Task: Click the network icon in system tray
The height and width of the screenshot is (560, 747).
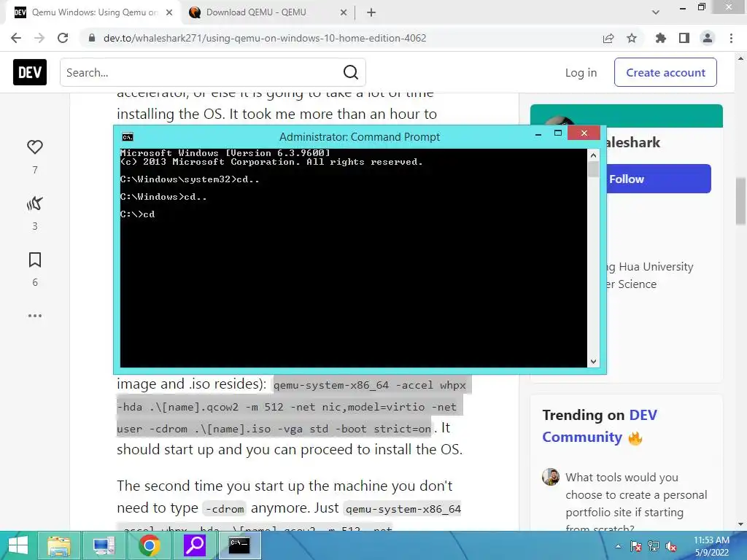Action: click(654, 547)
